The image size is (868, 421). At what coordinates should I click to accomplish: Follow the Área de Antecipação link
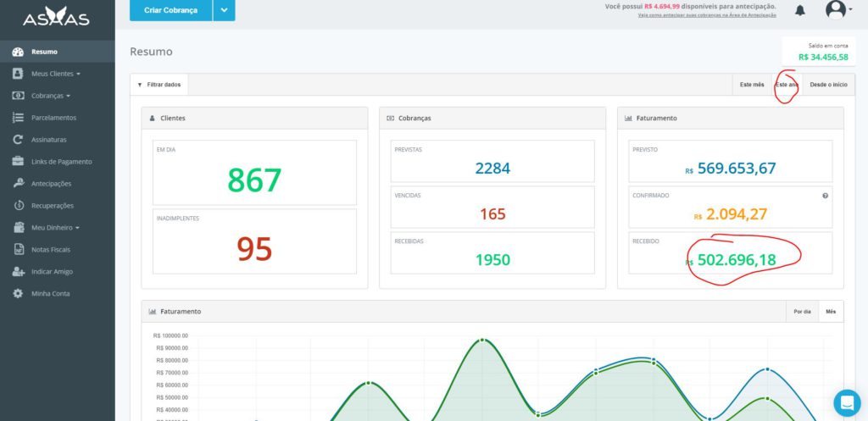(x=707, y=15)
